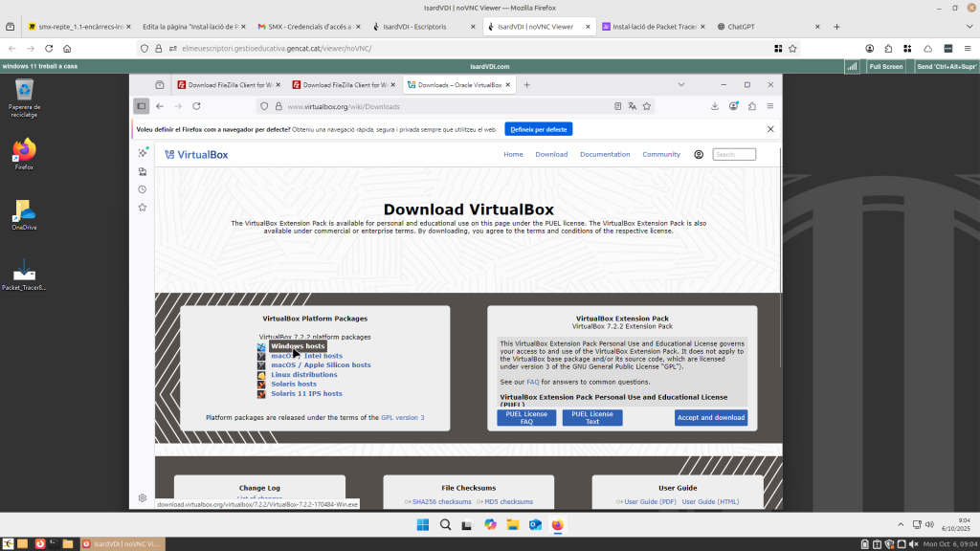Screen dimensions: 980x551
Task: Click the OneDrive desktop shortcut
Action: [x=24, y=212]
